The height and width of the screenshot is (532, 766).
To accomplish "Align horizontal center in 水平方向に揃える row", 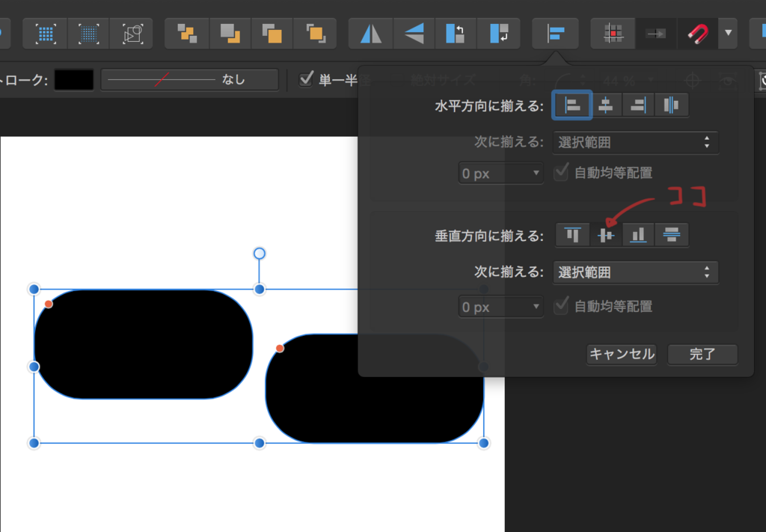I will (x=606, y=105).
